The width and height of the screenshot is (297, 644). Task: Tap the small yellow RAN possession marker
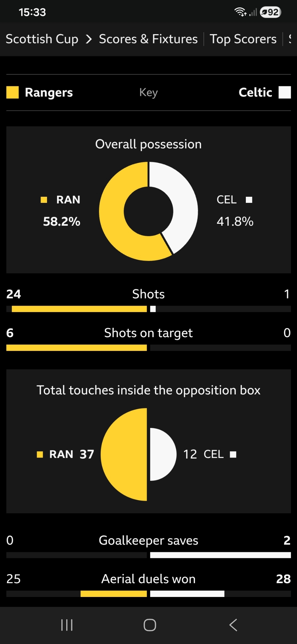(x=44, y=200)
